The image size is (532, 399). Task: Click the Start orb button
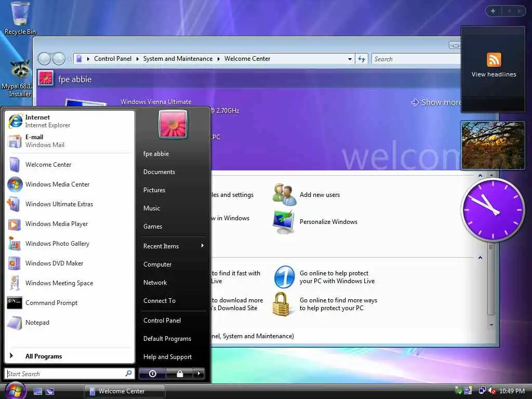(15, 391)
